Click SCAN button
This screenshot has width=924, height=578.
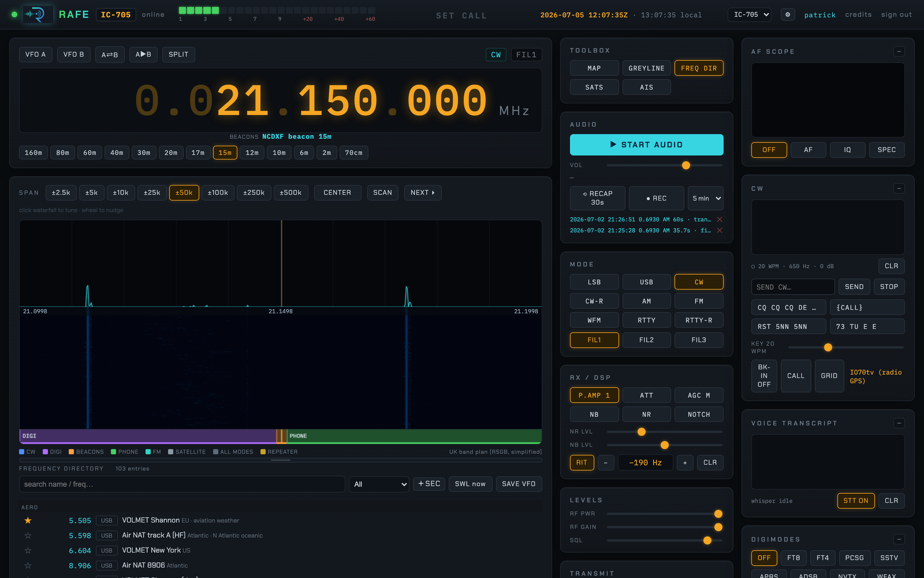coord(382,193)
